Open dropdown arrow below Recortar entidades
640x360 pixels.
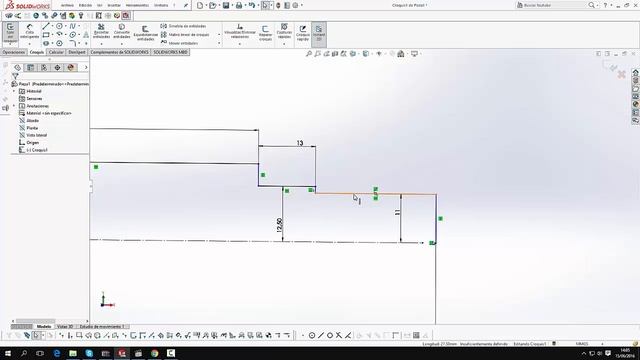101,44
